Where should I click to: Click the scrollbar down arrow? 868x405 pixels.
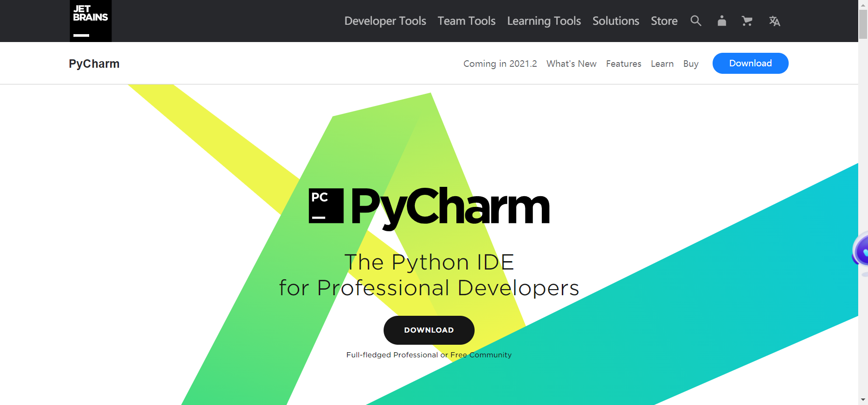tap(863, 400)
